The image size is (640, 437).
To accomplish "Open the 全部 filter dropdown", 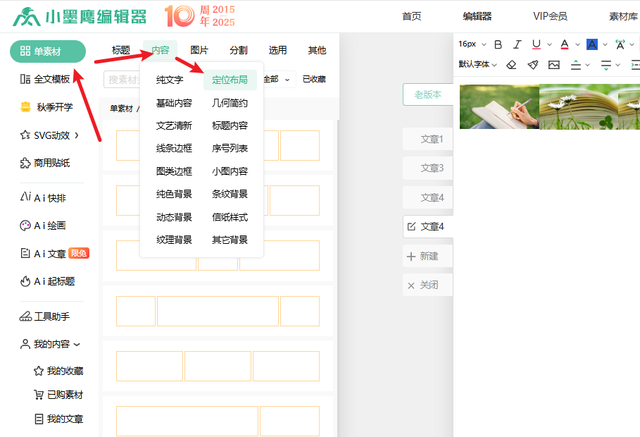I will coord(277,79).
